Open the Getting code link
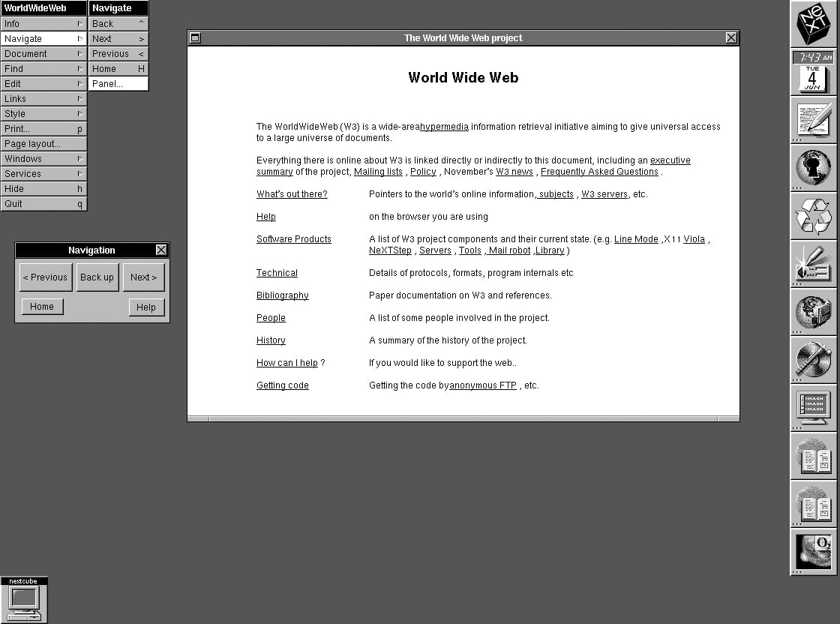 282,385
